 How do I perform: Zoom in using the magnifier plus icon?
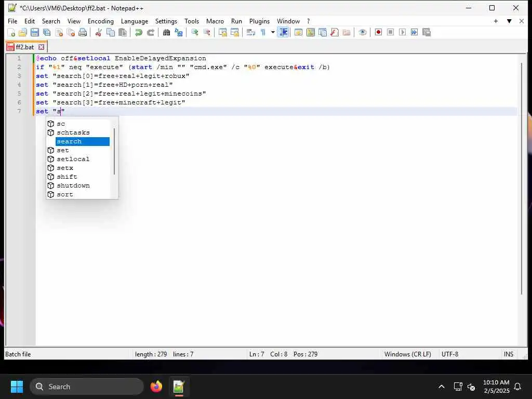(x=194, y=33)
